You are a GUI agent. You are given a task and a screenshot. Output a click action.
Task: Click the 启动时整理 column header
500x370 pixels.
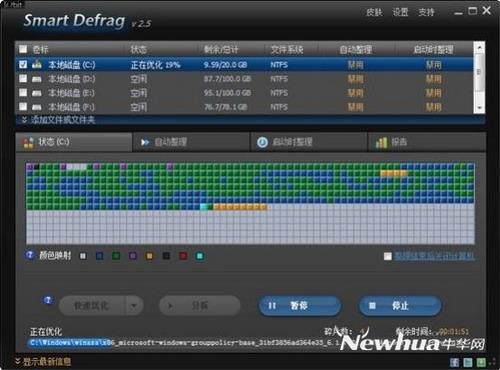[x=433, y=50]
